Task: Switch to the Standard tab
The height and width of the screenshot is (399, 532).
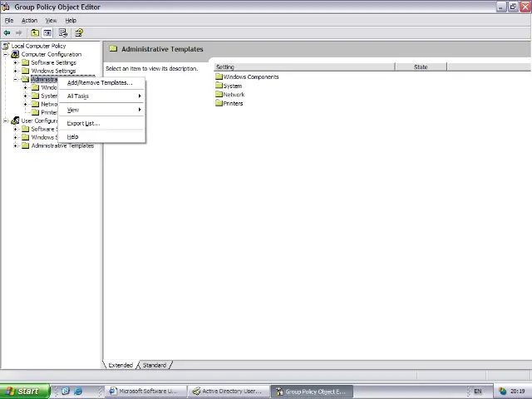Action: 155,365
